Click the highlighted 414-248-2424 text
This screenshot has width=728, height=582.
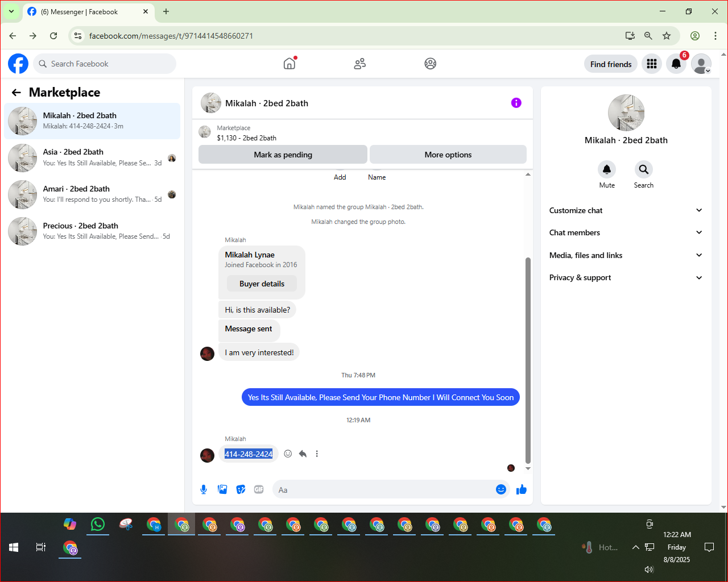(249, 454)
